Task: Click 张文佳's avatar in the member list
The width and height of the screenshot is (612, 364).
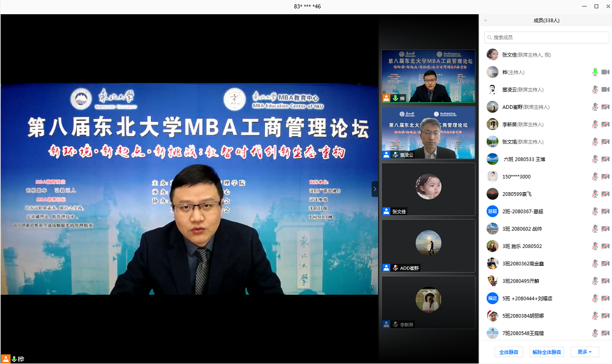Action: [492, 55]
